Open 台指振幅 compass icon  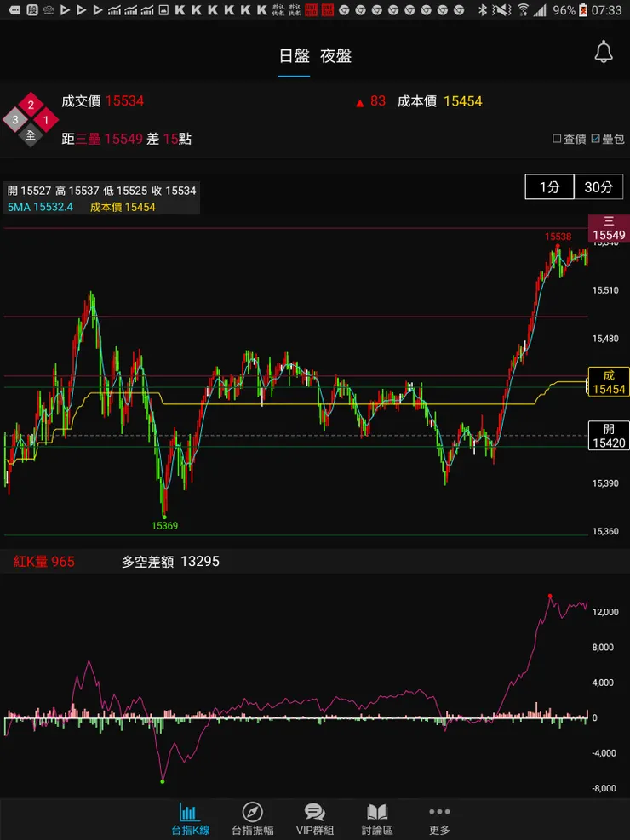[x=252, y=819]
